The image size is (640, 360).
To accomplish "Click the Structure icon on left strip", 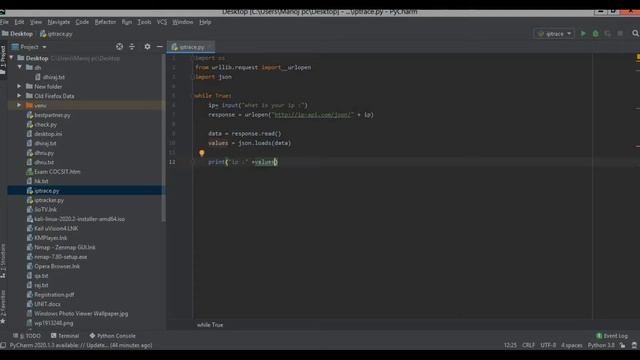I will [3, 276].
